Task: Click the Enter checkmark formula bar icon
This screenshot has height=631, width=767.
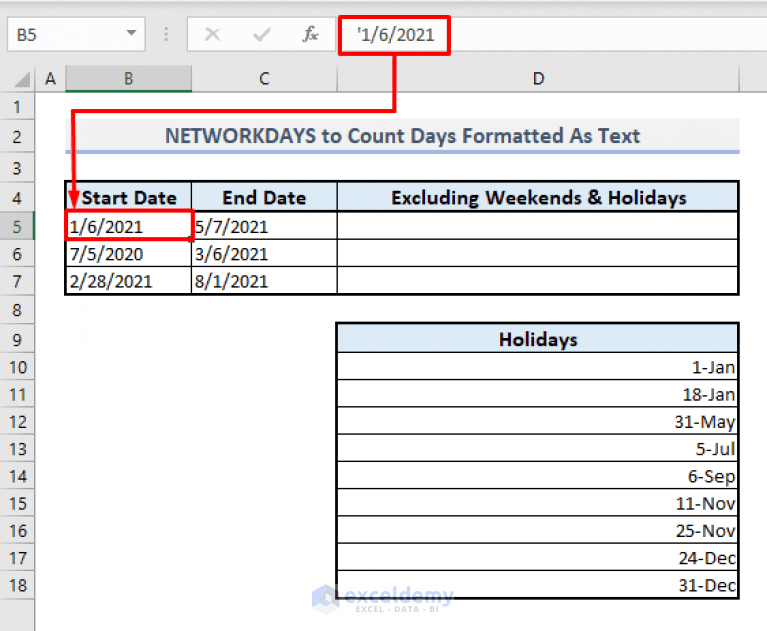Action: pos(262,34)
